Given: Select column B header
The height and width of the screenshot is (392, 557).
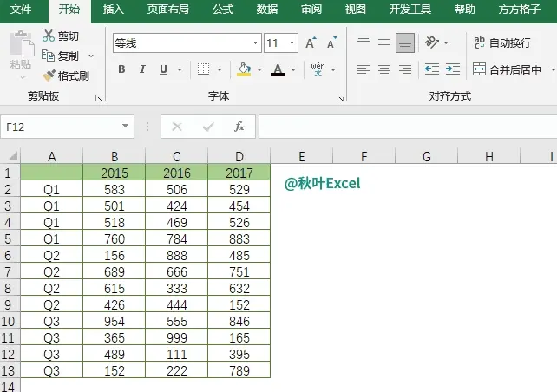Looking at the screenshot, I should click(115, 156).
